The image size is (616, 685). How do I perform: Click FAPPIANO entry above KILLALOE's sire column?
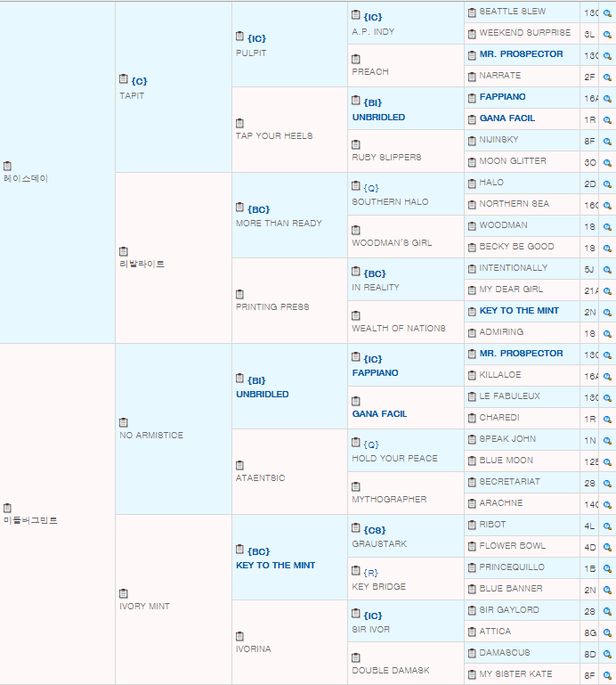point(375,372)
